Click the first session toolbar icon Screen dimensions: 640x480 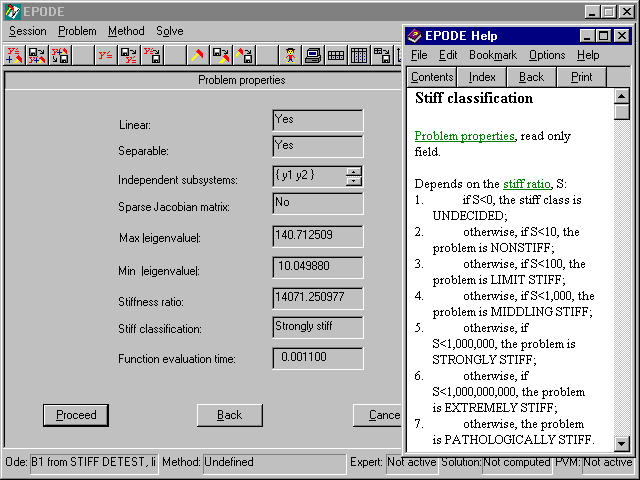[14, 55]
